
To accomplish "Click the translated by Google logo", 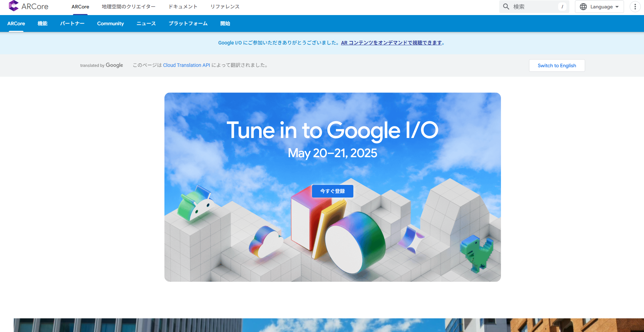I will coord(102,65).
